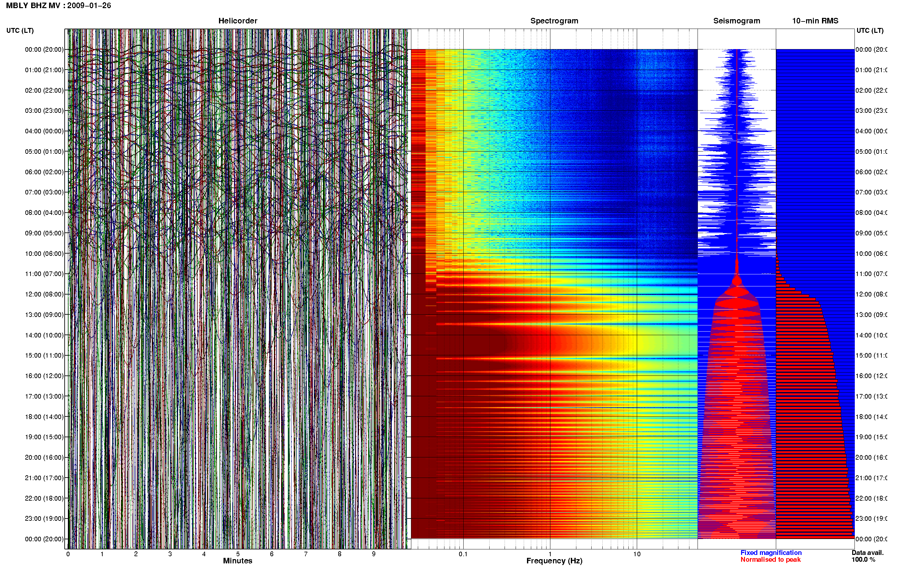This screenshot has height=578, width=924.
Task: Click left time label '19:00 (15:00)'
Action: pyautogui.click(x=44, y=437)
